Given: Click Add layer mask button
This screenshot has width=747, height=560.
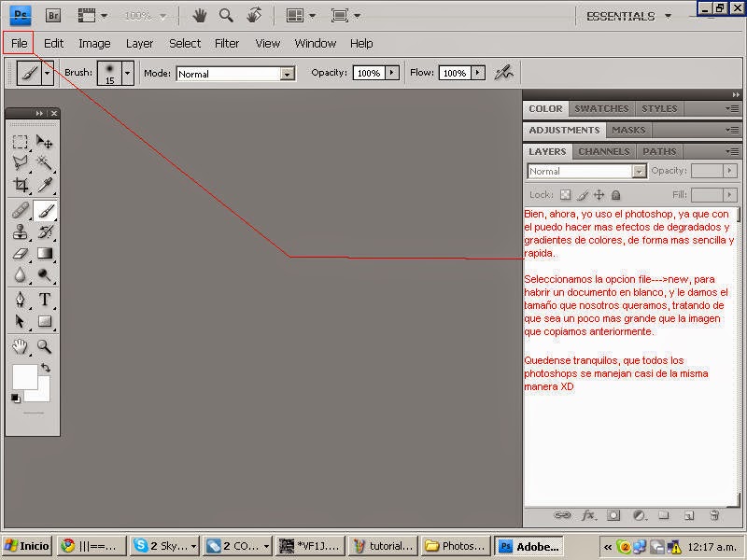Looking at the screenshot, I should pyautogui.click(x=613, y=515).
